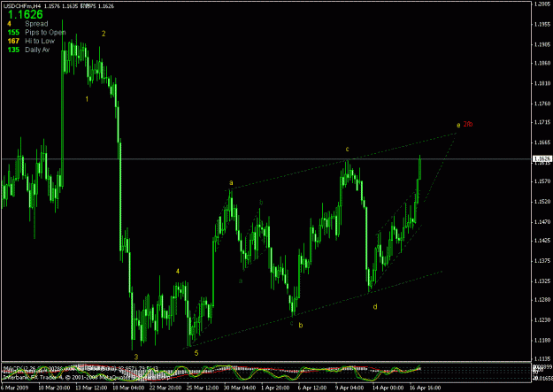Click the yellow wave label c at the peak
This screenshot has height=392, width=553.
(x=348, y=150)
